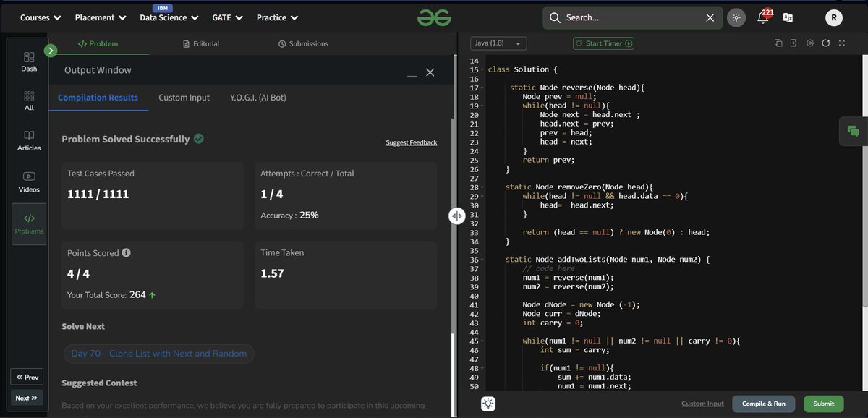868x418 pixels.
Task: Open the Articles sidebar item
Action: click(29, 141)
